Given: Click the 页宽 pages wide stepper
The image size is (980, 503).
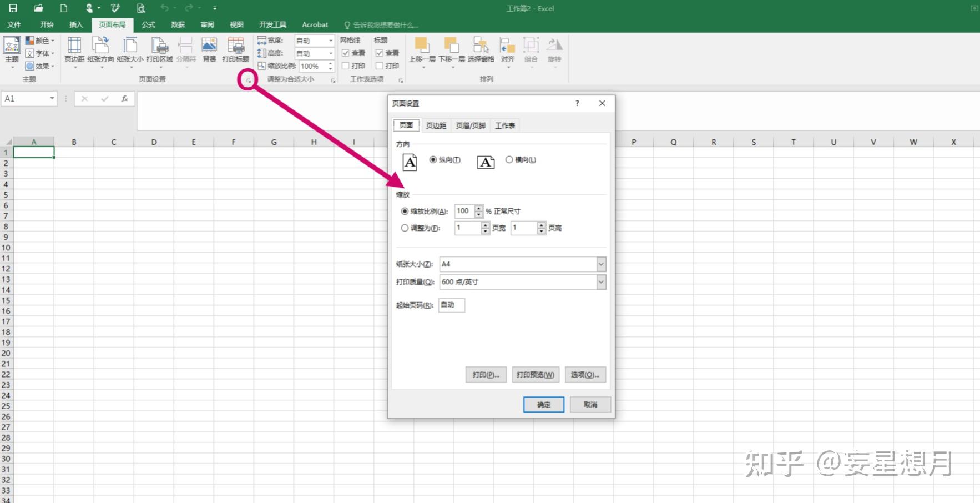Looking at the screenshot, I should point(486,228).
